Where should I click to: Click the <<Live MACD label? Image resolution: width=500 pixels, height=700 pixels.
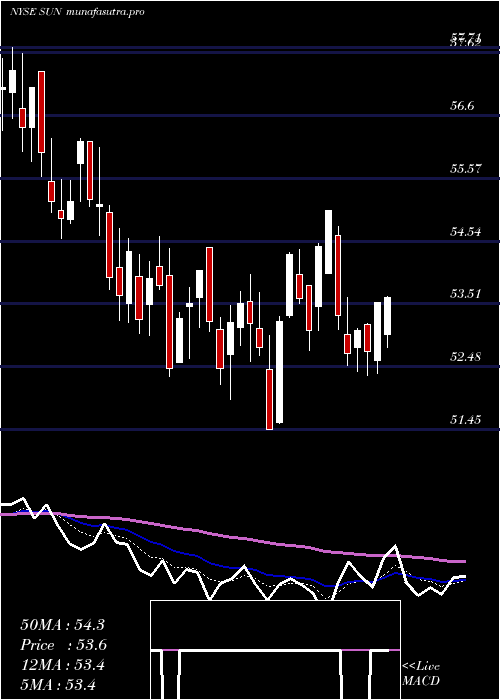point(421,674)
